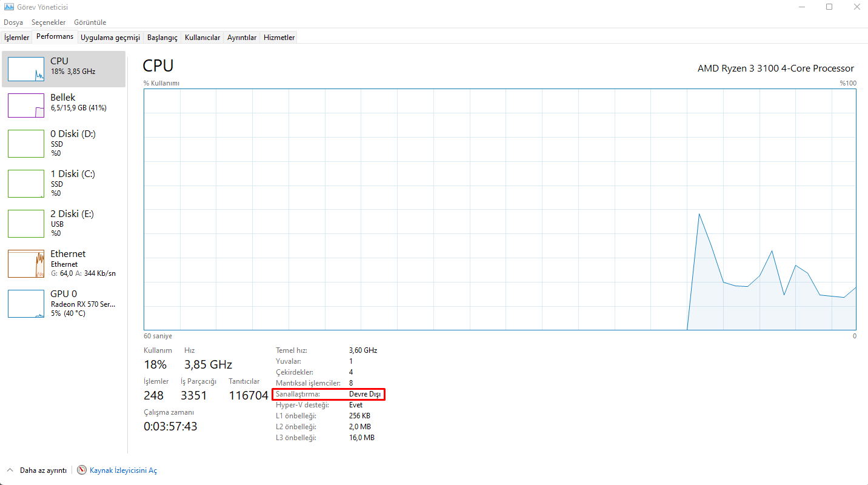Screen dimensions: 868x485
Task: Click the Tanıtıcılar count 116704
Action: tap(249, 395)
